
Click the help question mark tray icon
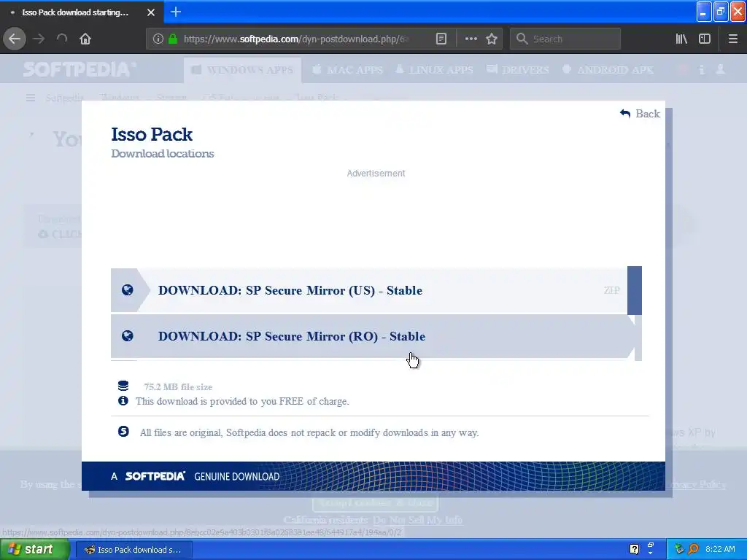(634, 550)
